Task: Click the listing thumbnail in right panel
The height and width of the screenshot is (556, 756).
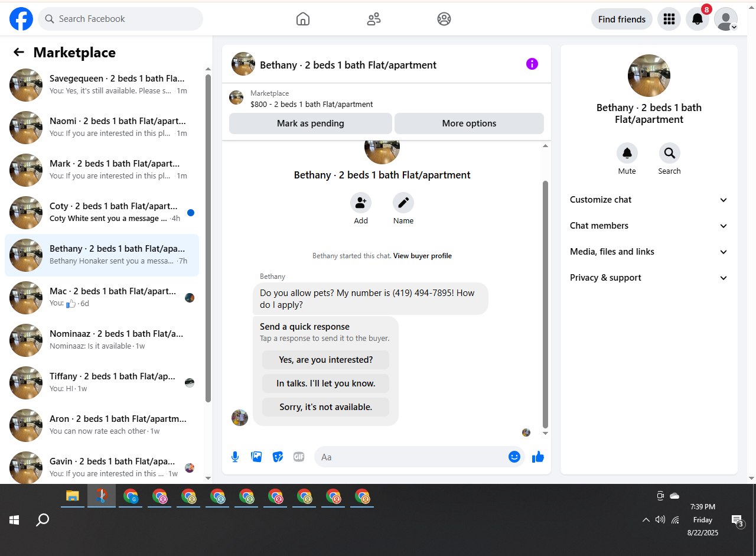Action: coord(649,76)
